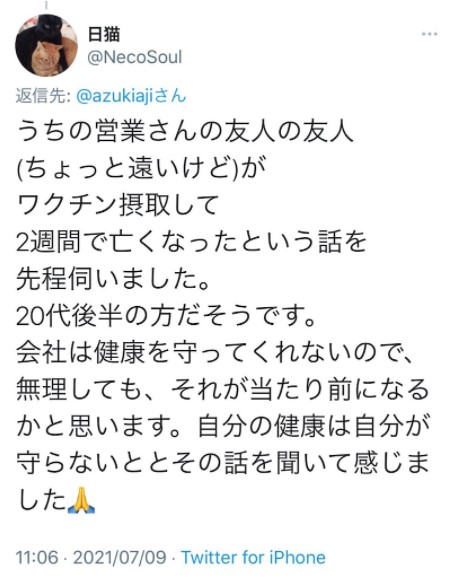Click the line 先程伺いました。
Image resolution: width=451 pixels, height=581 pixels.
[x=114, y=279]
